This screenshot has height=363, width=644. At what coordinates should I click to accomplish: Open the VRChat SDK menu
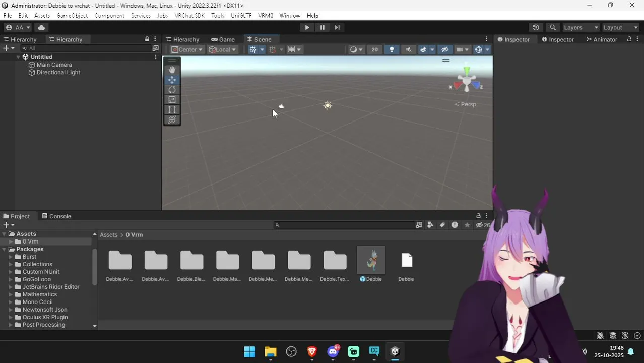click(x=189, y=16)
